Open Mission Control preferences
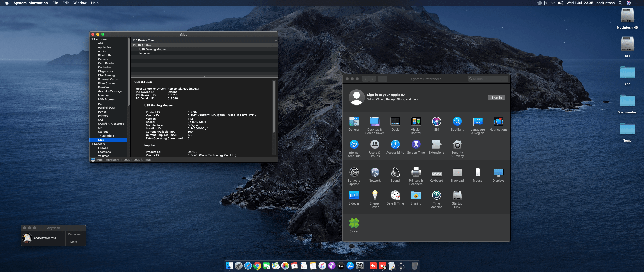Screen dimensions: 644x272 pos(416,122)
